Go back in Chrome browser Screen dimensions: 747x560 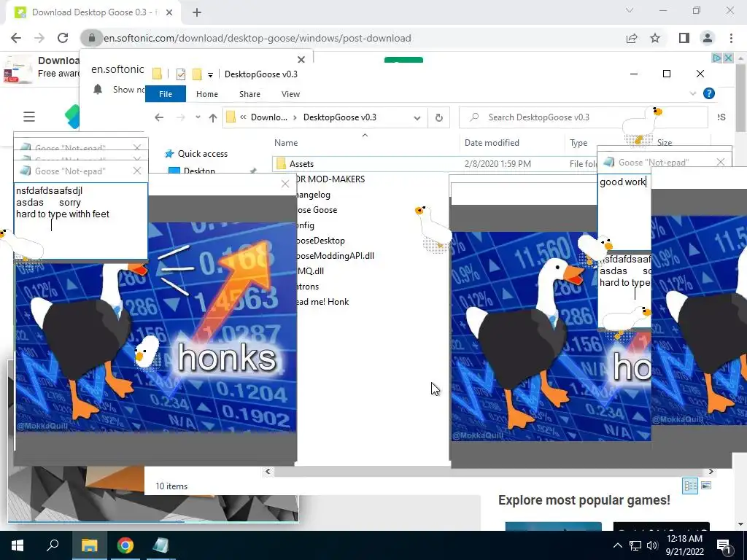pyautogui.click(x=16, y=38)
